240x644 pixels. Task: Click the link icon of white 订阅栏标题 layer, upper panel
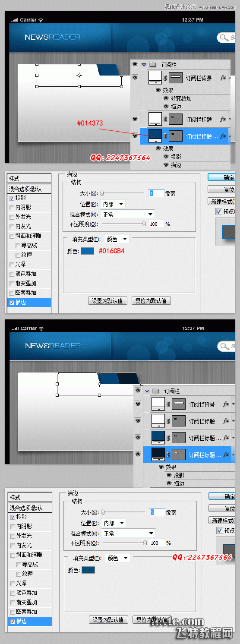point(165,120)
